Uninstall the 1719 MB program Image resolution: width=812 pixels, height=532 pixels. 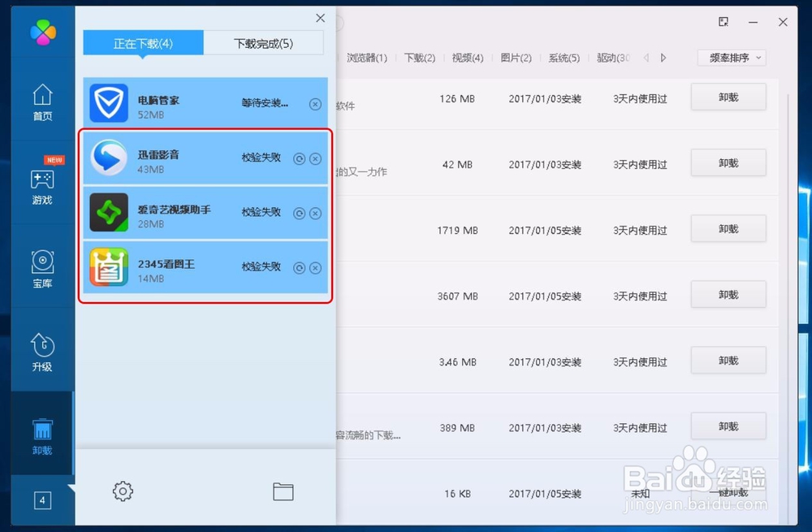pos(728,228)
